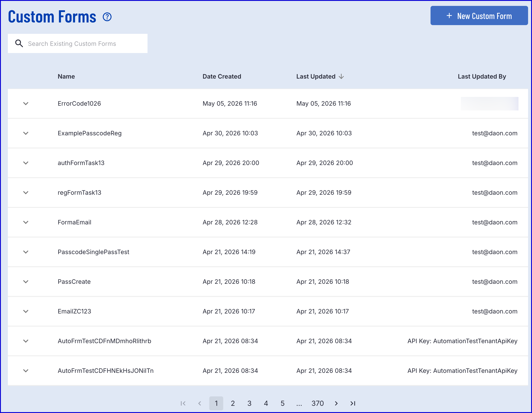Expand the ExamplePasscodeReg row
Screen dimensions: 532x413
pyautogui.click(x=26, y=133)
